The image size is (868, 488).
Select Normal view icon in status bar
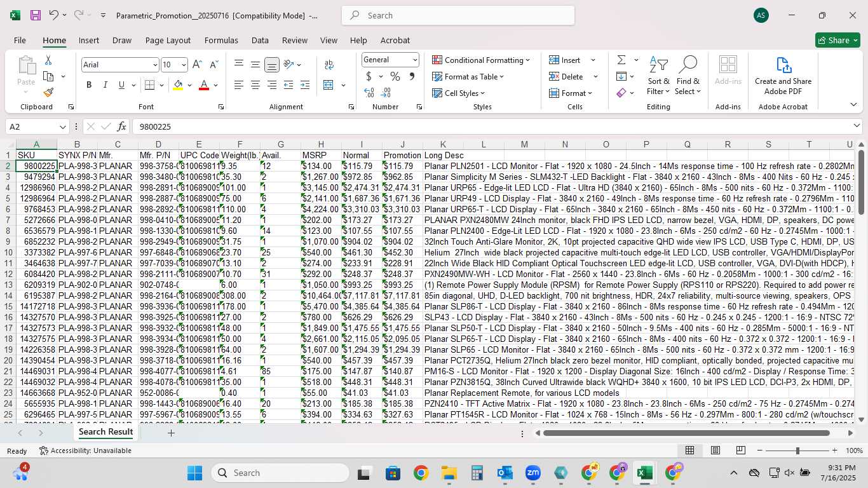click(689, 451)
